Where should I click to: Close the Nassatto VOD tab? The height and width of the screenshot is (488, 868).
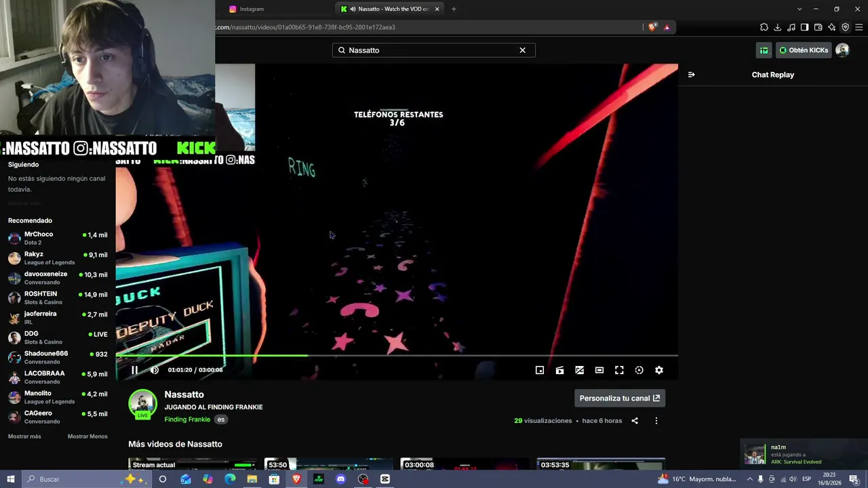437,9
